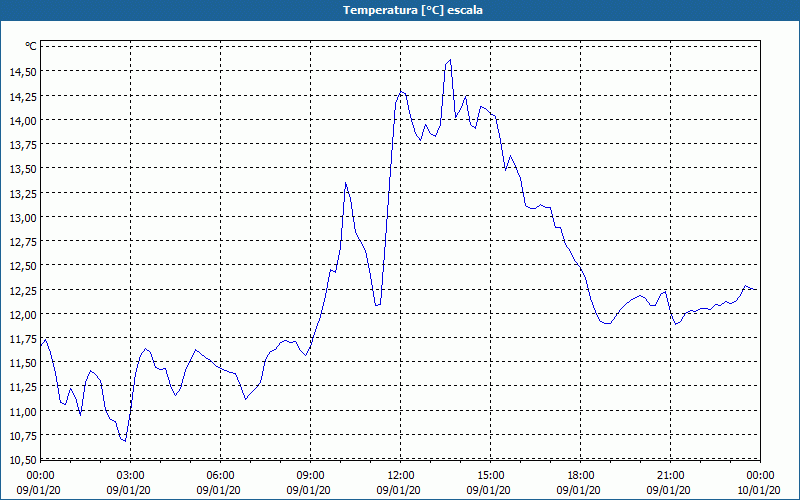800x500 pixels.
Task: Click the 13,25 temperature axis label
Action: tap(23, 193)
